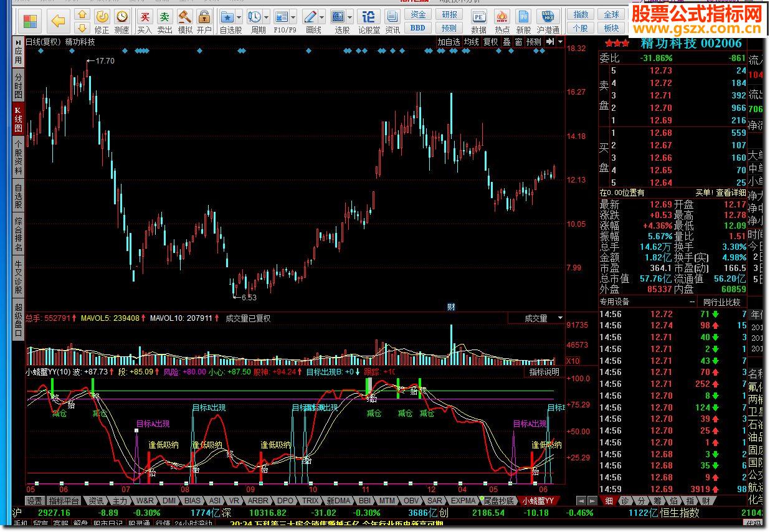Select the 尾盘抄底 indicator tab

pos(498,501)
